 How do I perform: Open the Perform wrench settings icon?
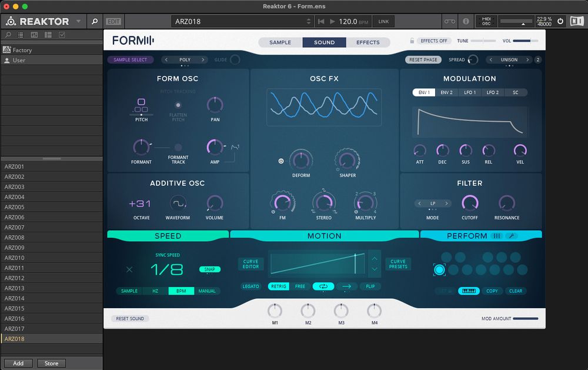[512, 236]
